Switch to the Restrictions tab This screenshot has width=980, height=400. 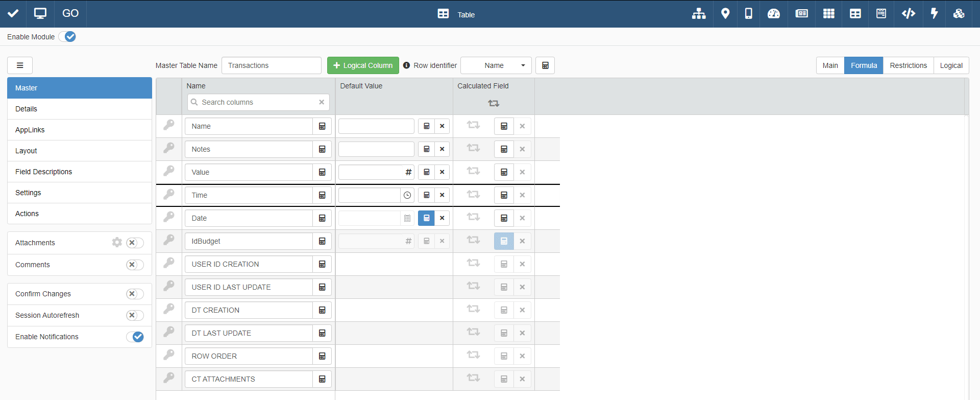click(x=908, y=65)
